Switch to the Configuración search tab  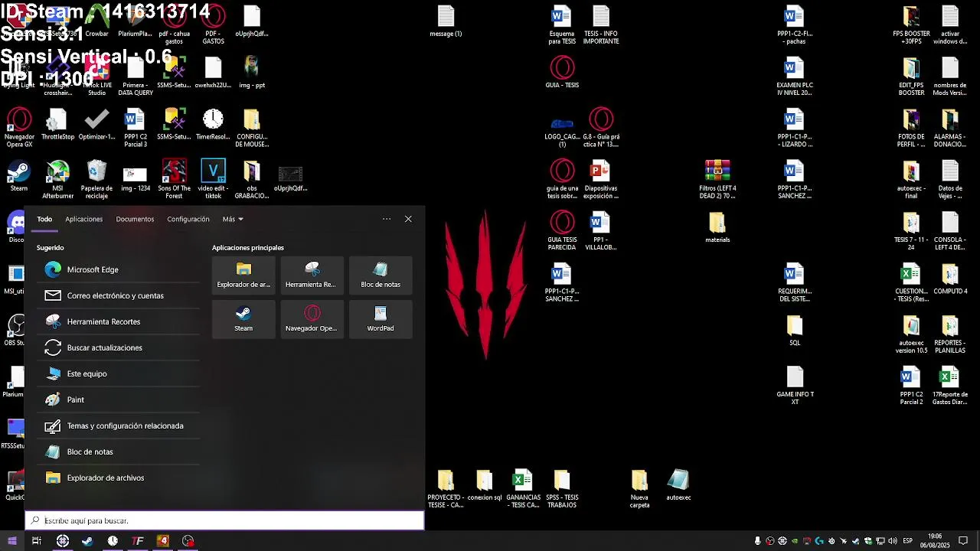click(x=188, y=219)
